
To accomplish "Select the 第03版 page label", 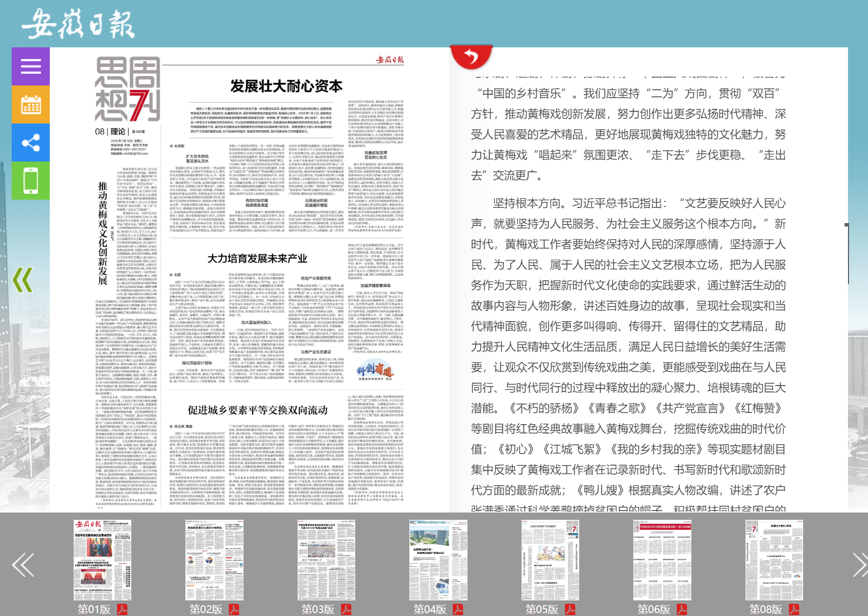I will [x=318, y=609].
